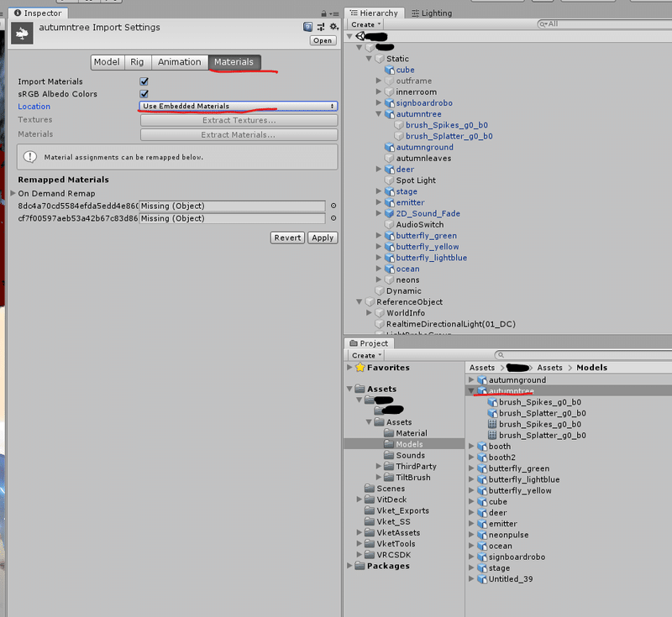Click the Apply button
This screenshot has width=672, height=617.
(x=323, y=238)
